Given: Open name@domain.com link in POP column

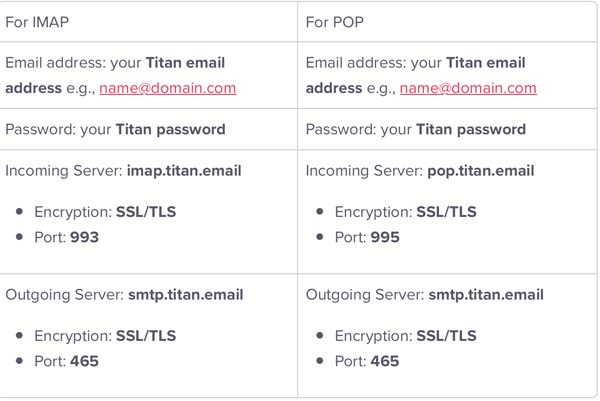Looking at the screenshot, I should (468, 88).
